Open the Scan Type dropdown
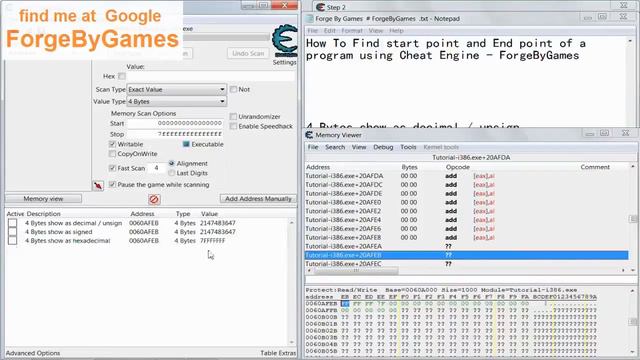 176,89
